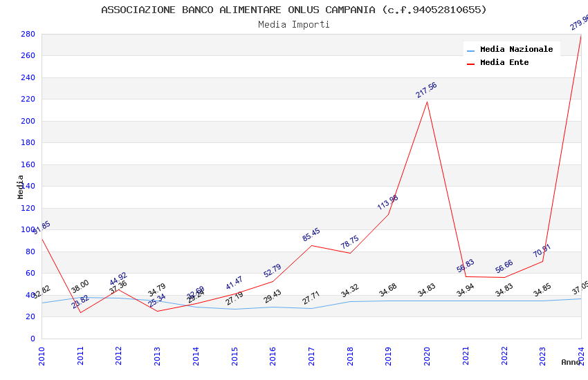Viewport: 588px width, 380px height.
Task: Click the 2012 x-axis label
Action: [118, 356]
